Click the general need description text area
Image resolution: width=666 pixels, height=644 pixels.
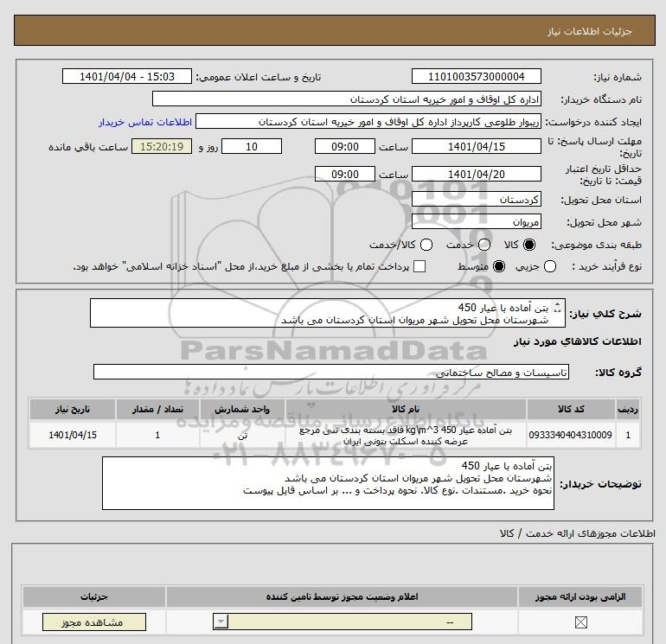click(x=328, y=313)
